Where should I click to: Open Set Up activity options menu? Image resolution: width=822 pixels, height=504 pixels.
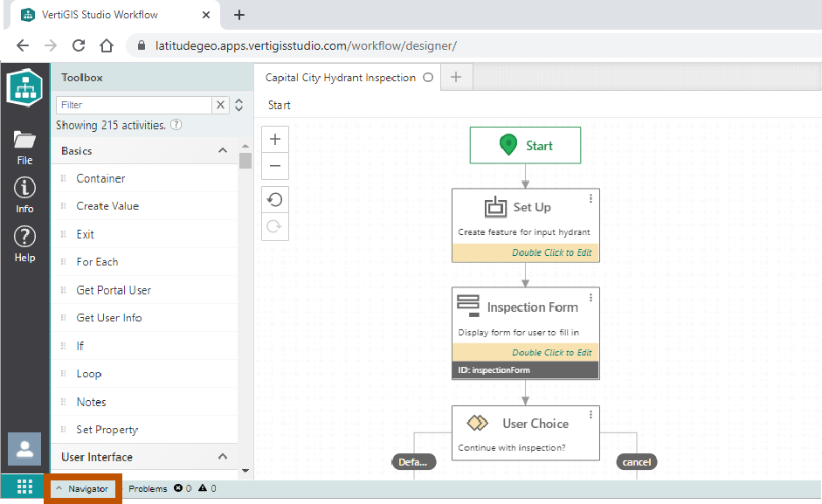(x=591, y=199)
